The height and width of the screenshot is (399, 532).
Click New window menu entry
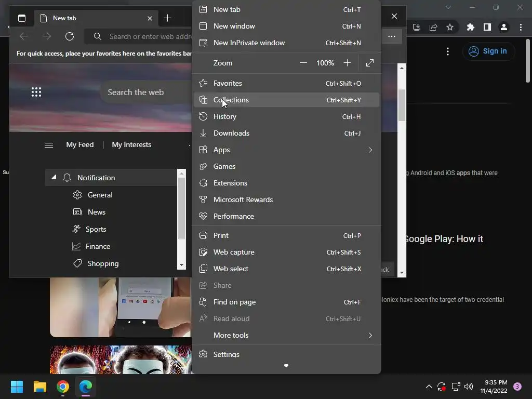pyautogui.click(x=286, y=26)
